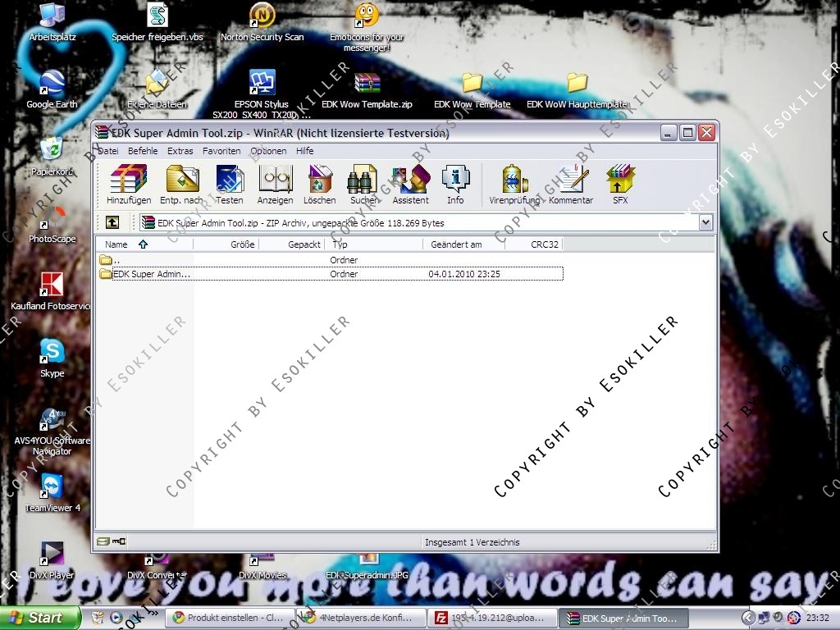
Task: Expand the archive path dropdown
Action: coord(705,222)
